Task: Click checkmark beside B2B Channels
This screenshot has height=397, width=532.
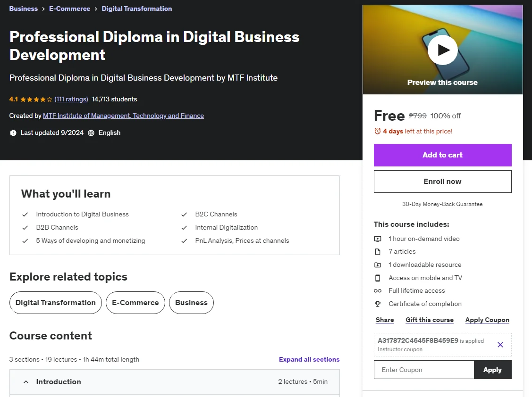Action: pyautogui.click(x=25, y=228)
